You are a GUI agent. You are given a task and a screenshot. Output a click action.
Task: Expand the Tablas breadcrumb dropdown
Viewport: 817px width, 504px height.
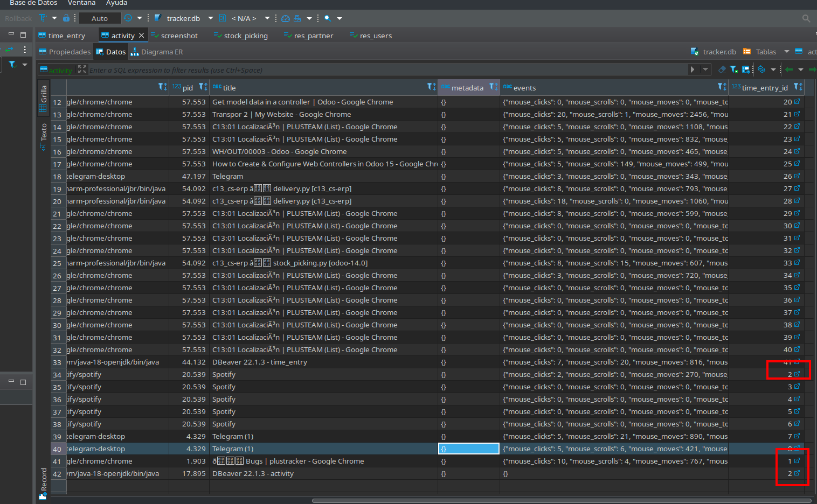coord(786,52)
